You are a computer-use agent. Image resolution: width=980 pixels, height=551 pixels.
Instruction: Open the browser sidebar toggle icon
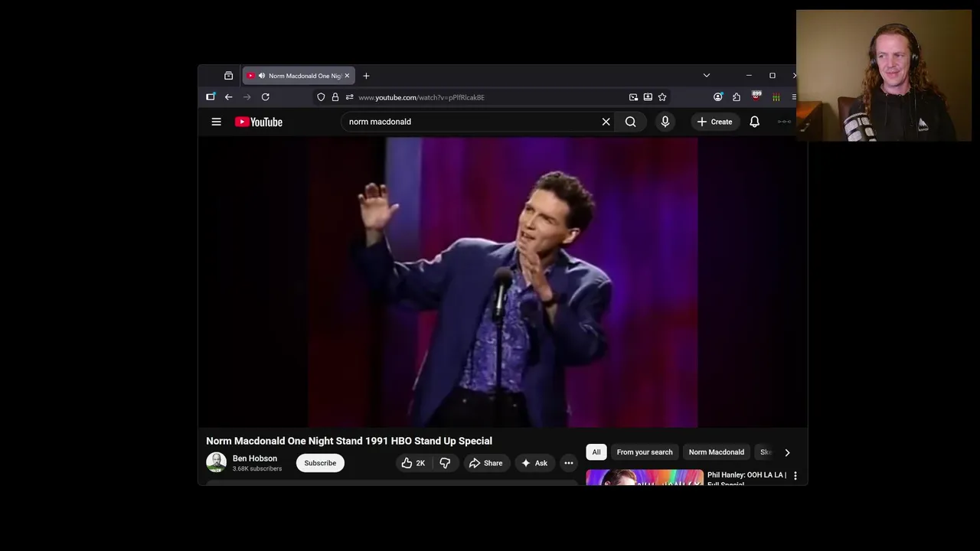211,97
